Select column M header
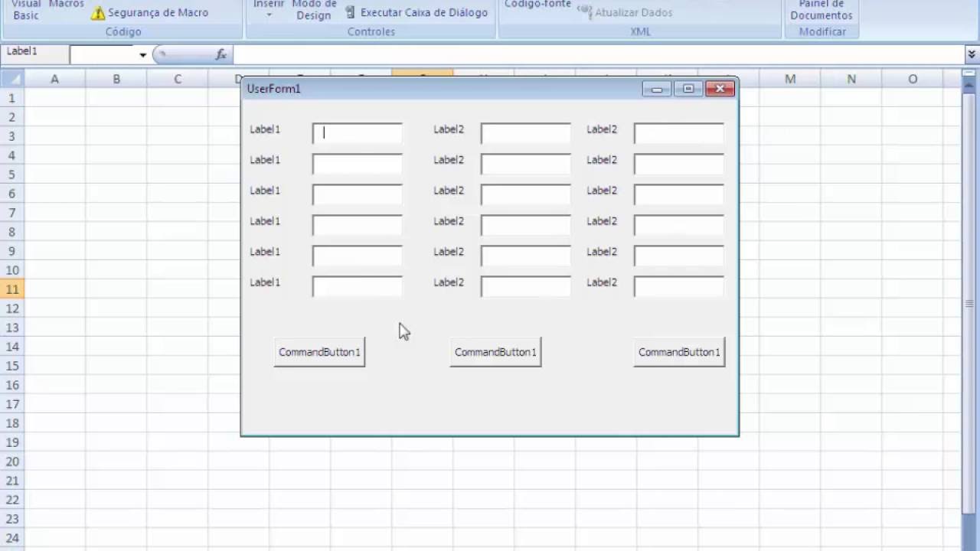Image resolution: width=980 pixels, height=551 pixels. tap(789, 79)
